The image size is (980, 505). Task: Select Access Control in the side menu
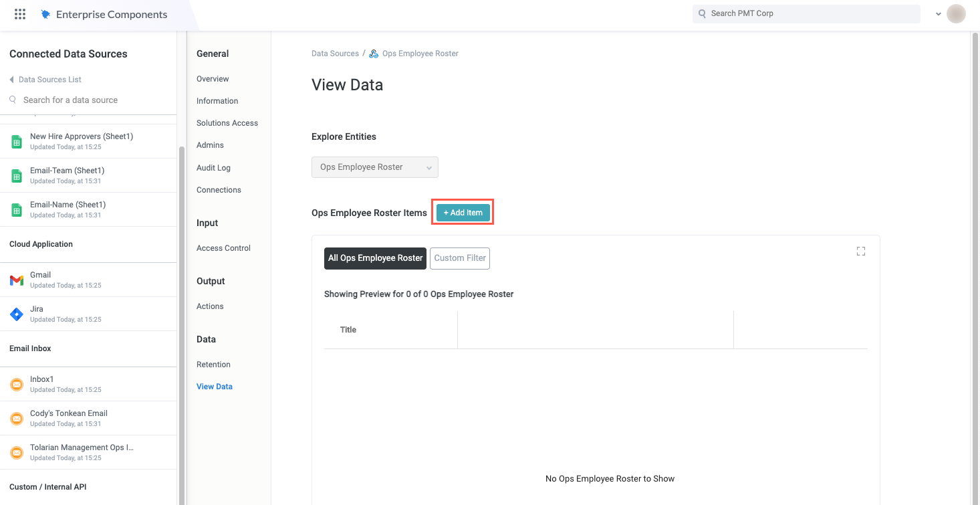pos(223,248)
